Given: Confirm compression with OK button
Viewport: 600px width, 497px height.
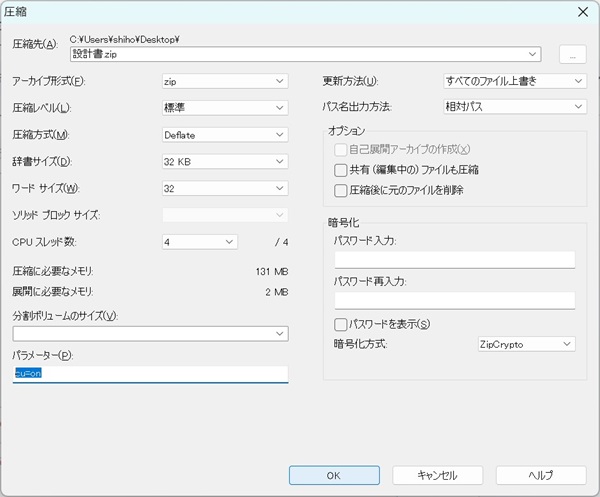Looking at the screenshot, I should coord(334,475).
